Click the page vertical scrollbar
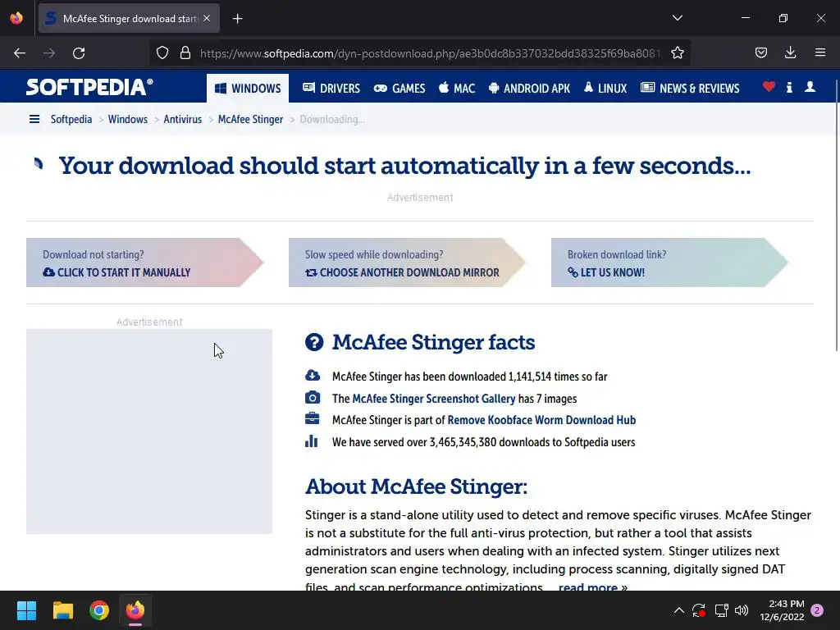 coord(836,214)
